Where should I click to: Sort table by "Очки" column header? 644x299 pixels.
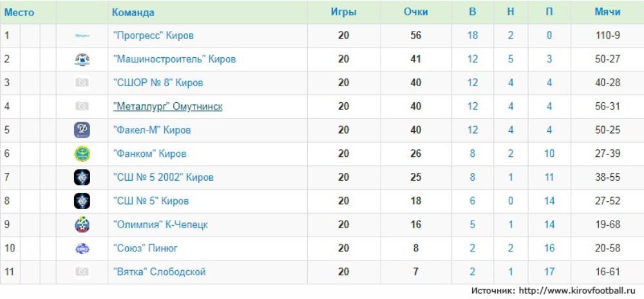pyautogui.click(x=416, y=12)
